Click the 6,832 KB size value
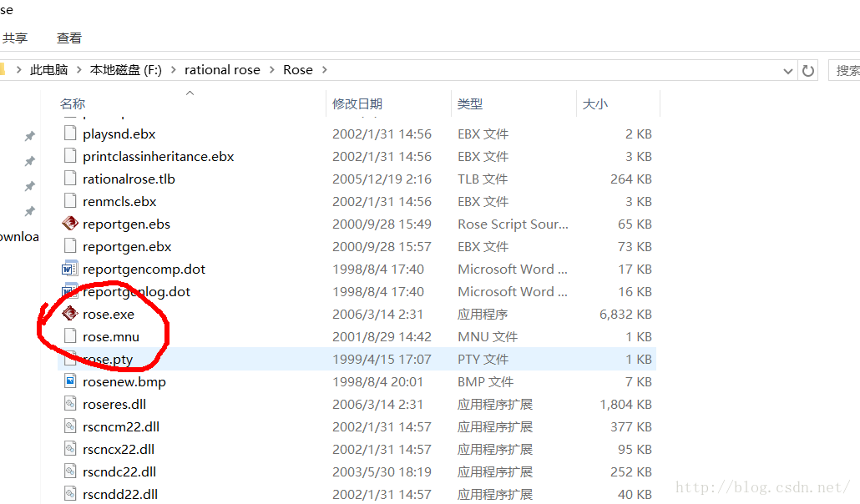 [x=625, y=314]
